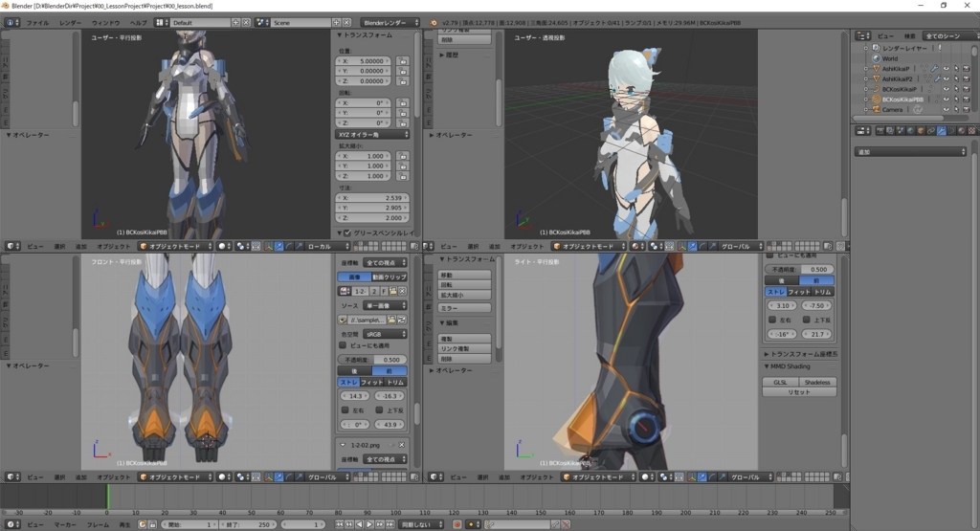Add a new screen layout with plus icon
Image resolution: width=980 pixels, height=531 pixels.
235,23
